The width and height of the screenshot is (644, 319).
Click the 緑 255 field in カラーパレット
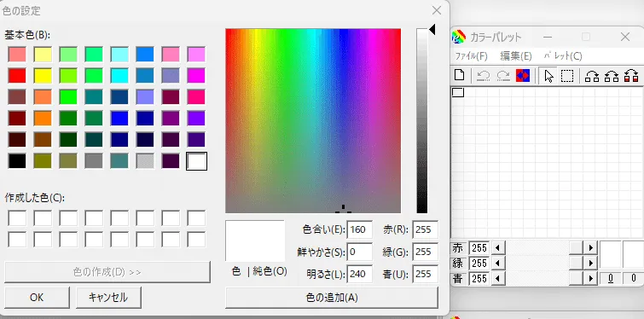point(479,264)
